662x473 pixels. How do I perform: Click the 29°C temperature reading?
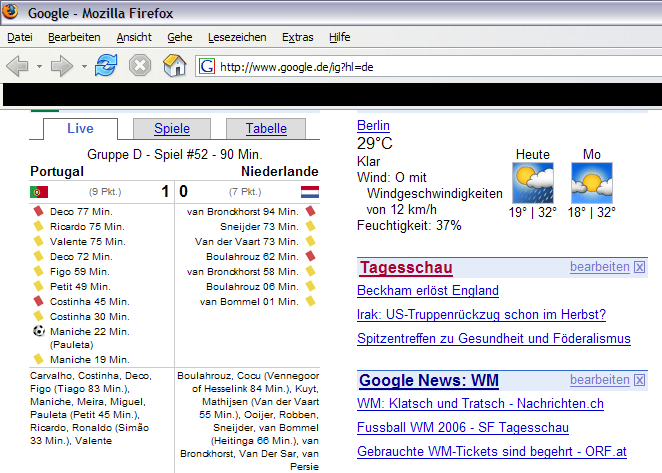pos(375,144)
